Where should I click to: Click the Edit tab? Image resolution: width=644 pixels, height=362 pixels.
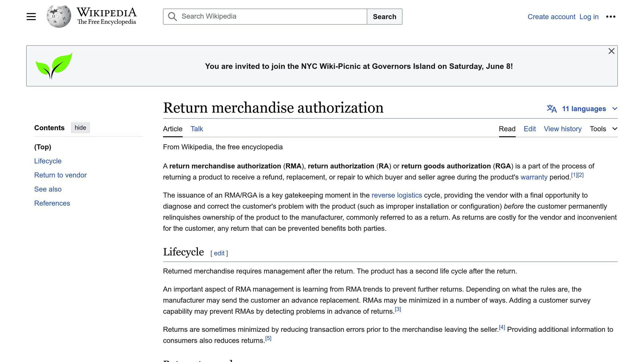pyautogui.click(x=530, y=129)
